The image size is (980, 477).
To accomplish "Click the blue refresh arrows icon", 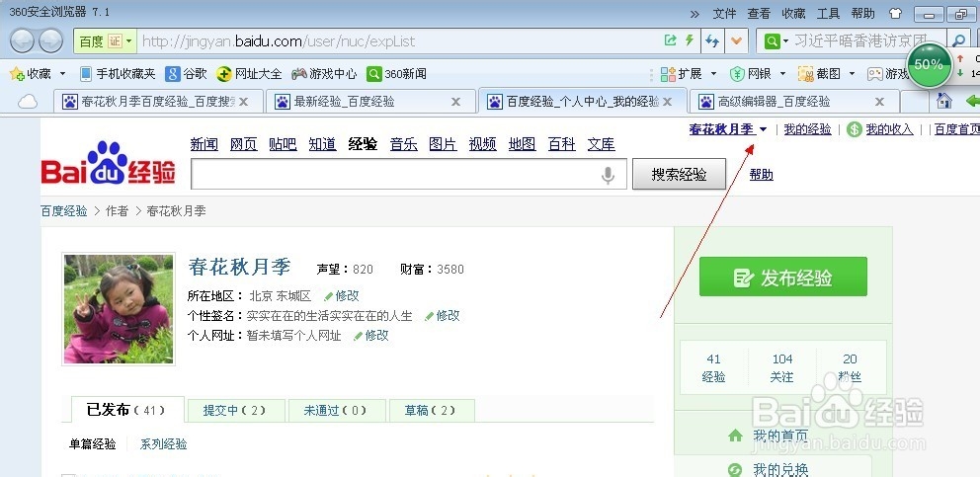I will pos(712,41).
